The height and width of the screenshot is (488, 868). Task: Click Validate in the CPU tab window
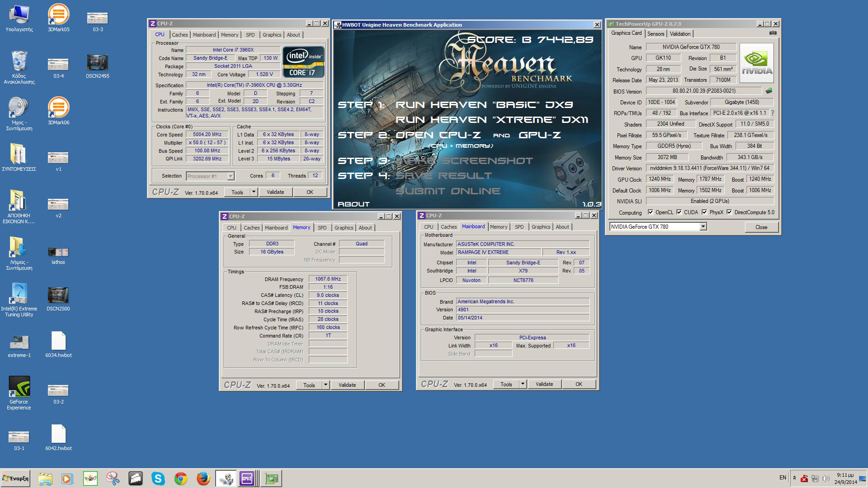275,192
